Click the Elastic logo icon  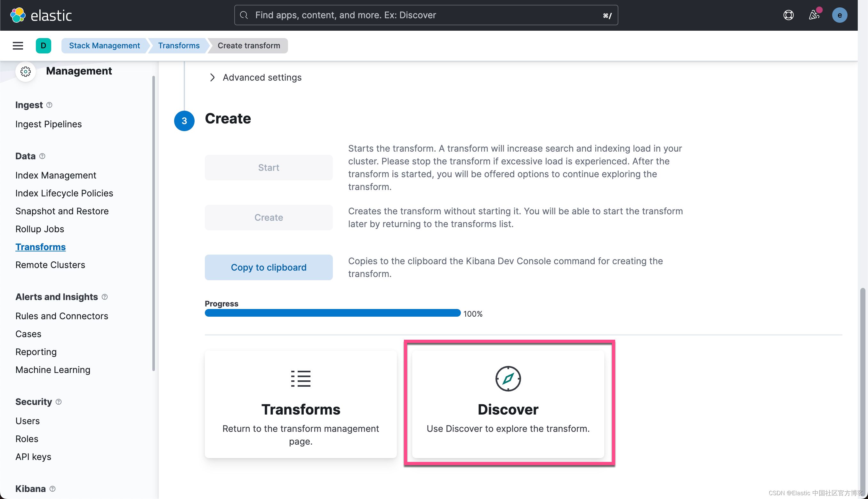pos(18,15)
